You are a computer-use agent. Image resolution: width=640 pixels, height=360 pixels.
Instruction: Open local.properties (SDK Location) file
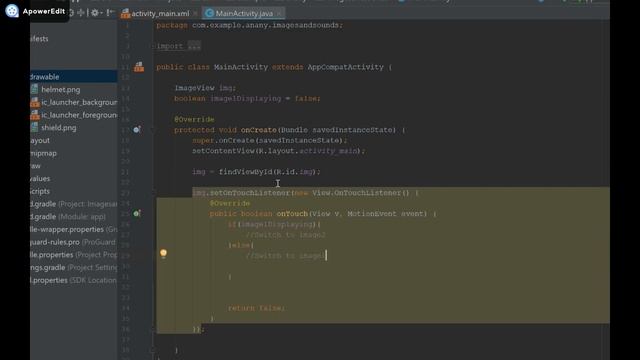click(73, 280)
